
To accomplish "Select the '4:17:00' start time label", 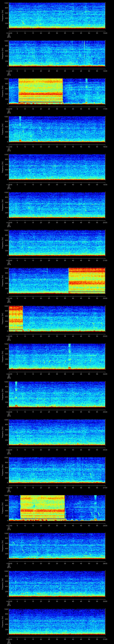I will coord(9,147).
